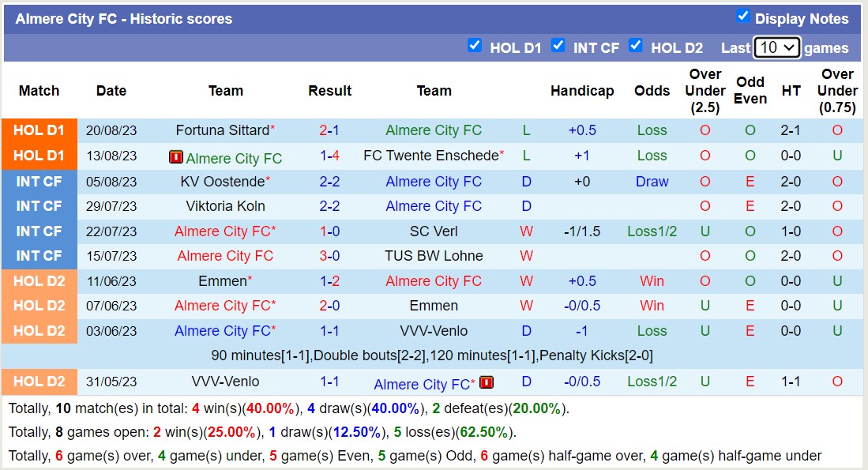
Task: Click the penalty kicks notes row
Action: coord(432,355)
